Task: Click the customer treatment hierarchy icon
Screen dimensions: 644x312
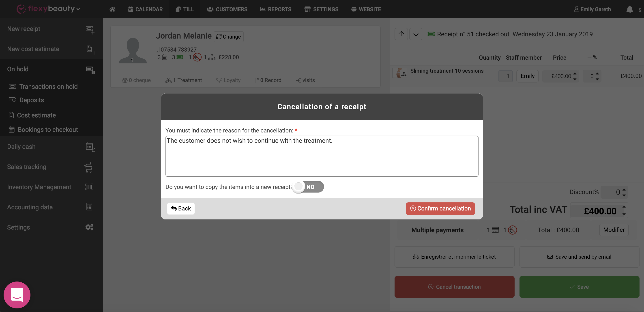Action: (x=212, y=57)
